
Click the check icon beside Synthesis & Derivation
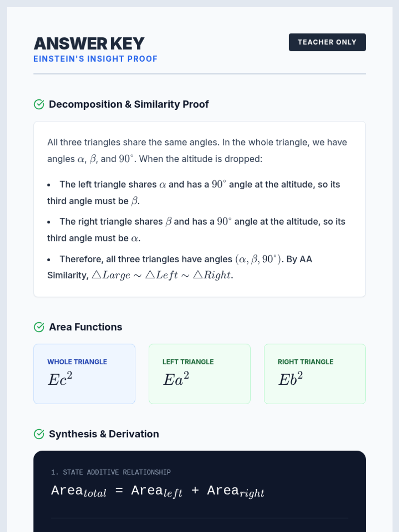coord(39,434)
